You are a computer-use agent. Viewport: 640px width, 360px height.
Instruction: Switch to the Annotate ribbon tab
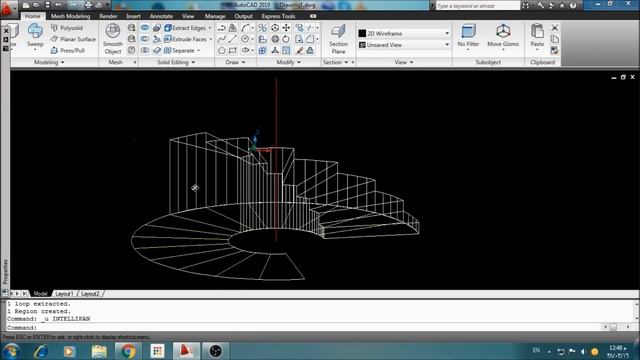point(161,16)
